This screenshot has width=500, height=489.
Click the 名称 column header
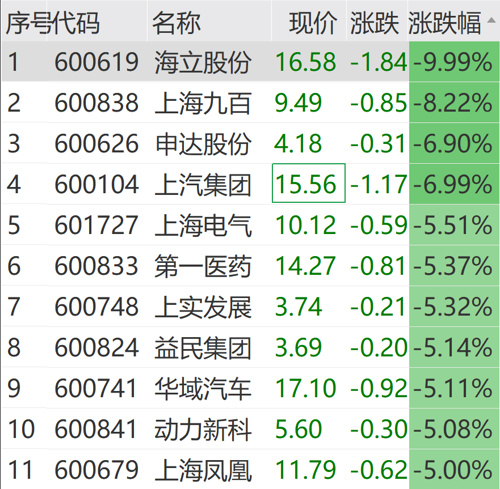[x=176, y=23]
